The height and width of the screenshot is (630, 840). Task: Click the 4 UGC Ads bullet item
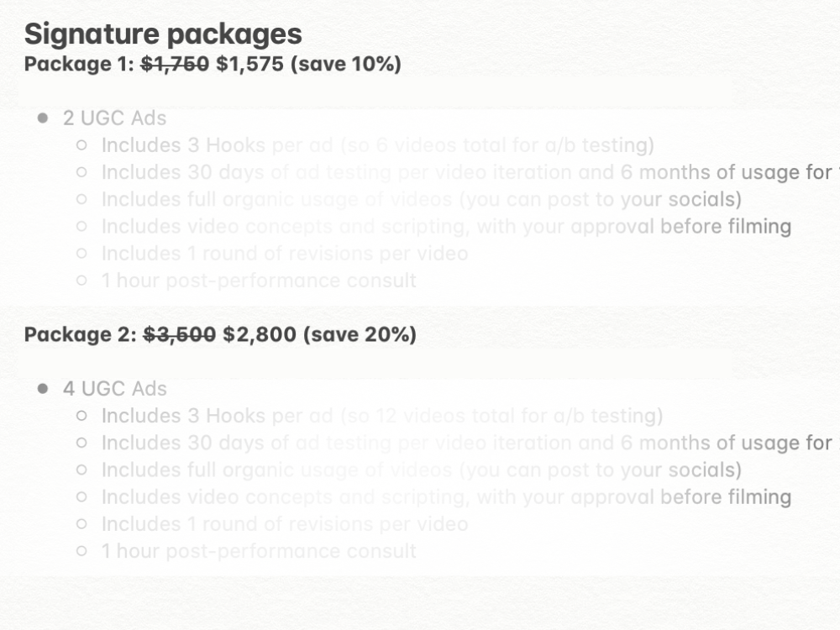tap(114, 389)
